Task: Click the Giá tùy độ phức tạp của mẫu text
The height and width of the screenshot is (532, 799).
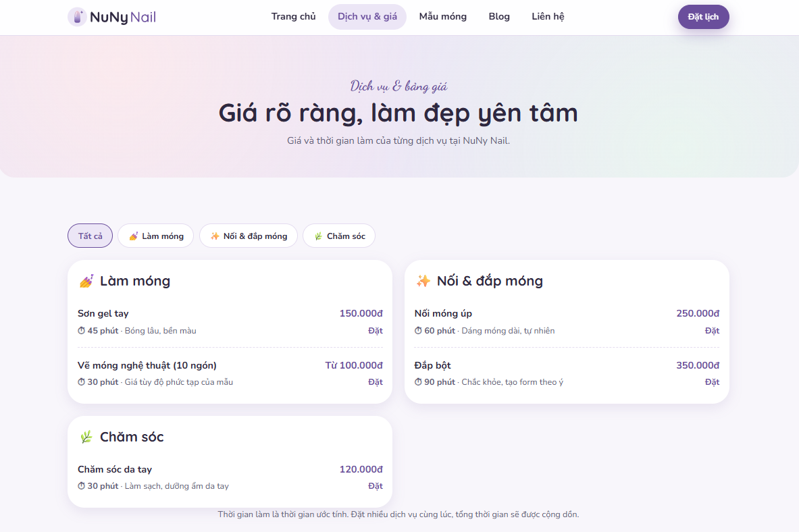Action: [179, 382]
